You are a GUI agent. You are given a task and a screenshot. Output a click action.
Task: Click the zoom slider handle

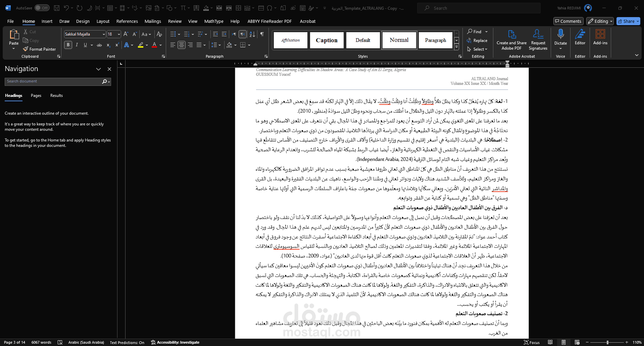(607, 342)
